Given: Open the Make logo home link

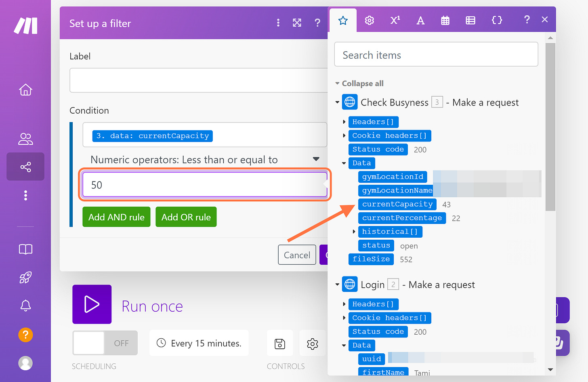Looking at the screenshot, I should coord(25,25).
